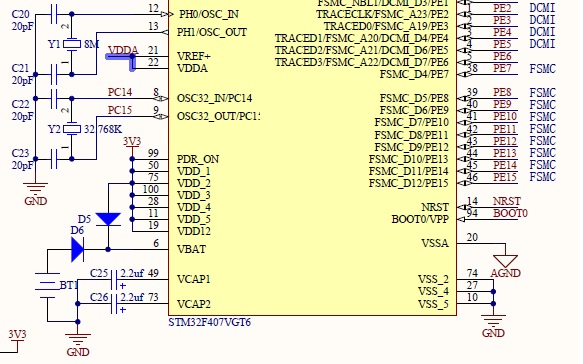Click the VSSA pin name
The image size is (583, 364).
coord(435,244)
